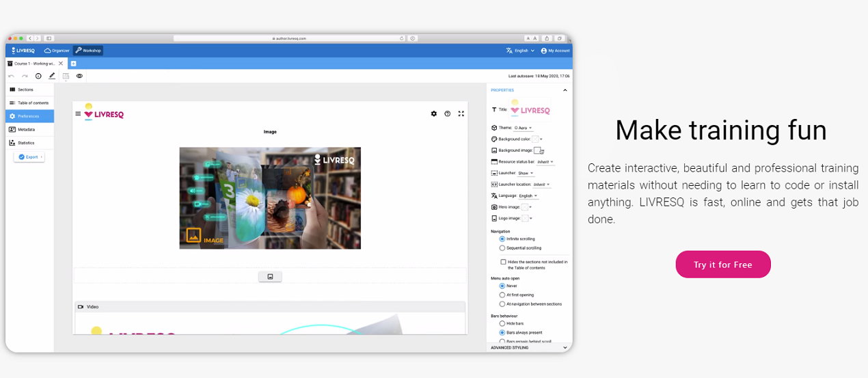This screenshot has width=868, height=378.
Task: Open the course info circle icon
Action: (x=38, y=76)
